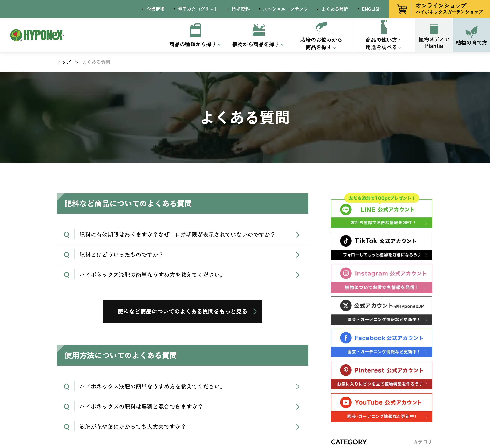The image size is (490, 448).
Task: Open Facebook 園芸・ガーデニング情報など更新中 banner
Action: [x=382, y=352]
